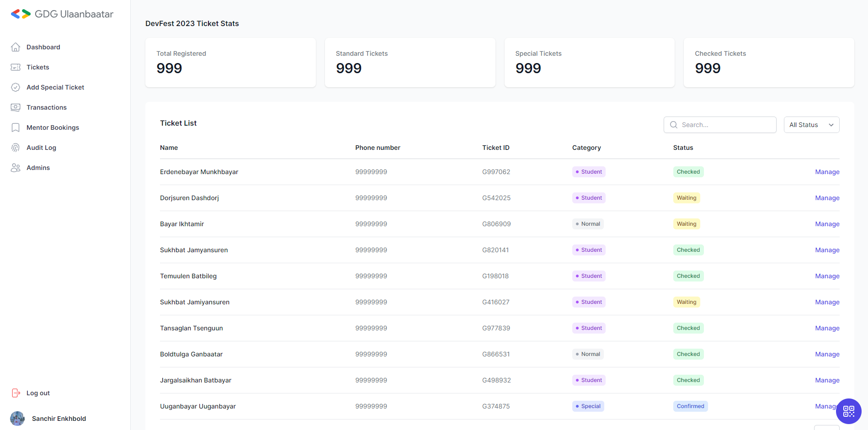Click the Add Special Ticket checkmark icon

(16, 87)
